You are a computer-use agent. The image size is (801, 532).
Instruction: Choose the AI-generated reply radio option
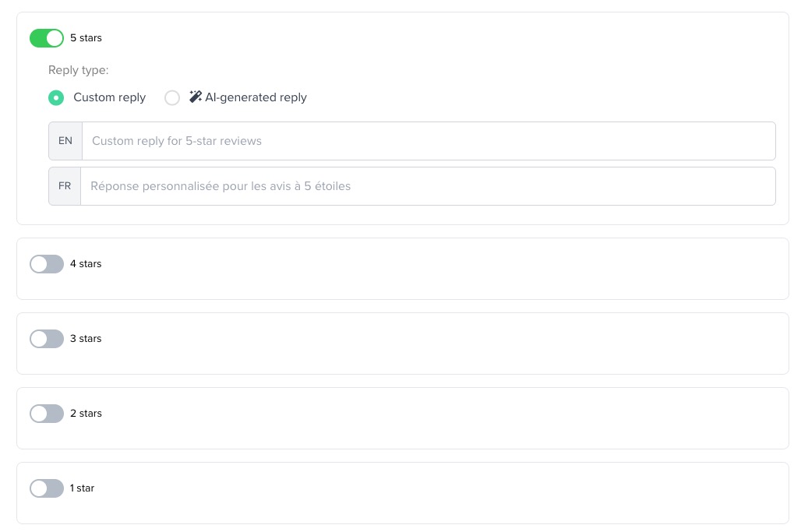click(x=172, y=97)
